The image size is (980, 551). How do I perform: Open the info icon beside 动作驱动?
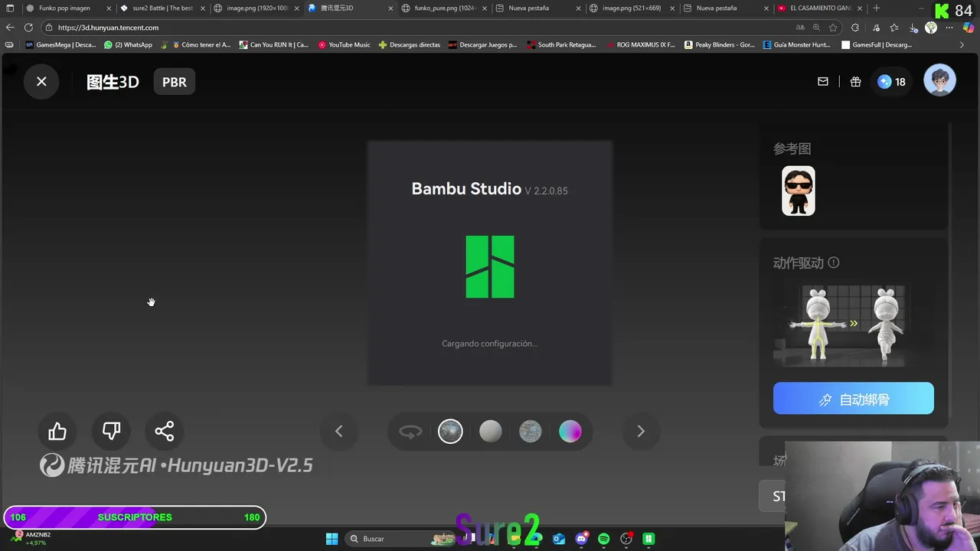[x=834, y=262]
